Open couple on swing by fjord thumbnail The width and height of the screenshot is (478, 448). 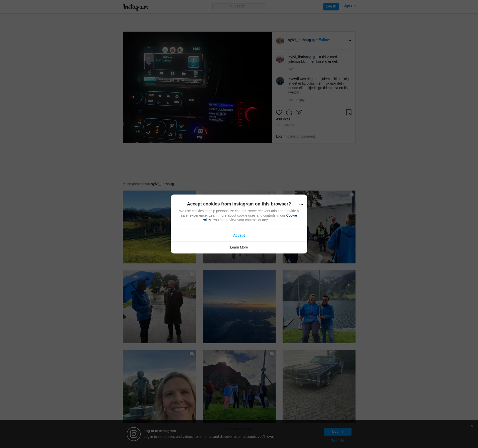click(319, 307)
